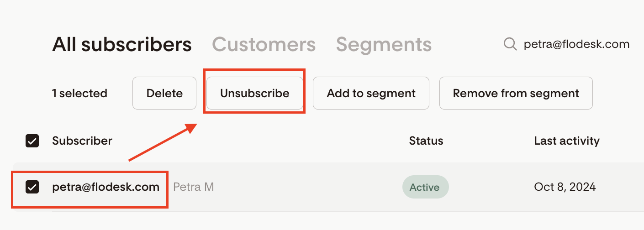Sort by Last activity column header
This screenshot has width=644, height=230.
coord(566,141)
